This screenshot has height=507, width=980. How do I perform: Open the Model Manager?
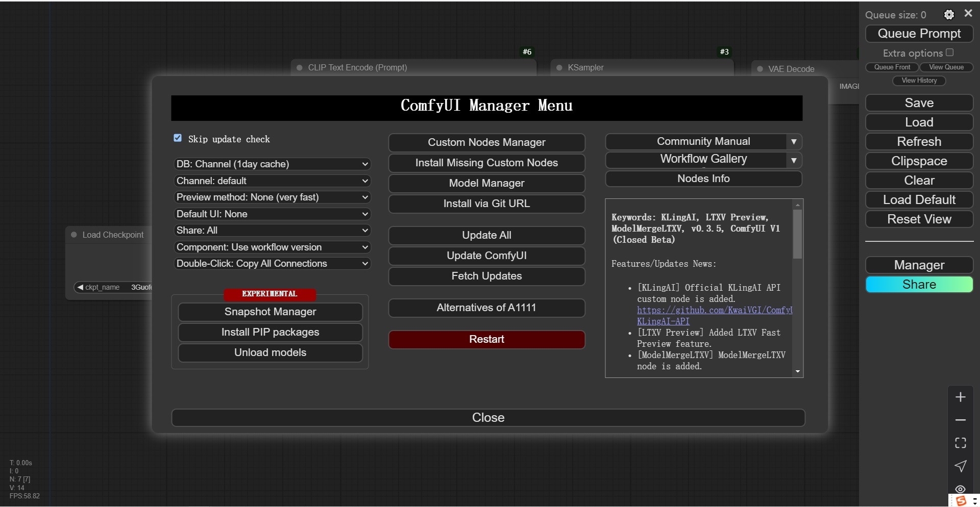486,184
